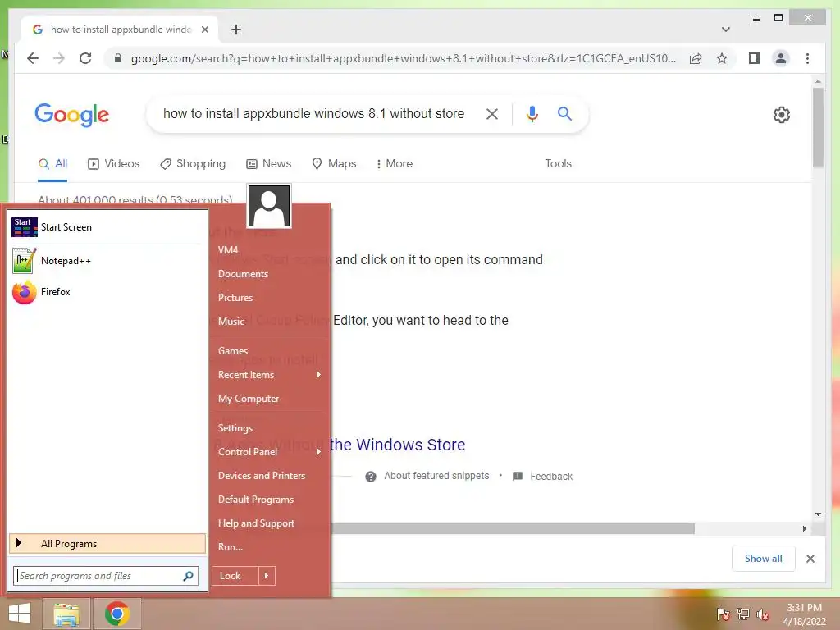Open Chrome three-dot menu

pyautogui.click(x=807, y=58)
